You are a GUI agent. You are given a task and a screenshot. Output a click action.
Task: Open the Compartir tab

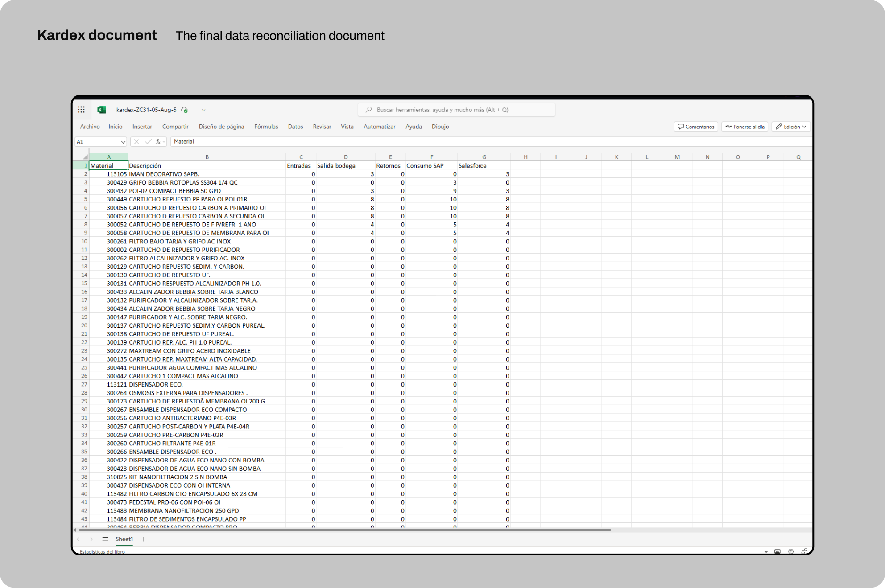(175, 127)
